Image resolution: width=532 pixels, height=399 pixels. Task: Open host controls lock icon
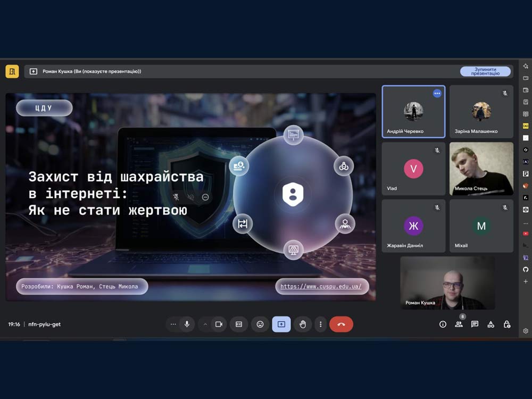point(507,324)
